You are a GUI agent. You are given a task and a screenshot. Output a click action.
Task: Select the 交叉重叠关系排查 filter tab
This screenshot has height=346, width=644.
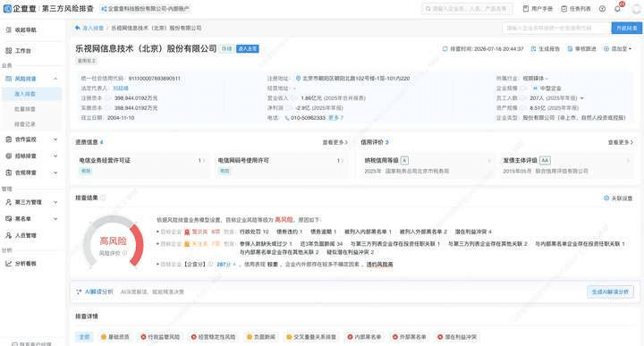point(311,337)
